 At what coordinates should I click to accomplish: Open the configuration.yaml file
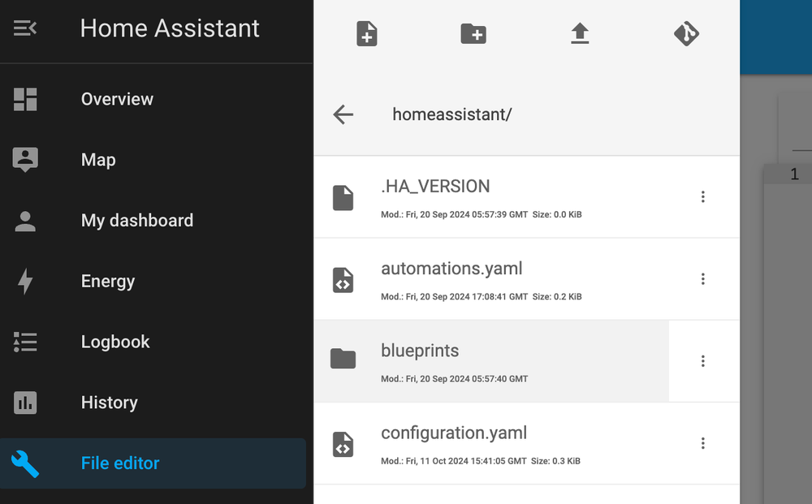coord(454,433)
